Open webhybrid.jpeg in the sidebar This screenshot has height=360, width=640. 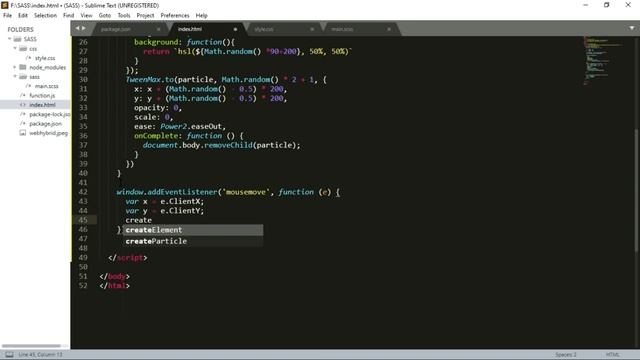point(48,133)
